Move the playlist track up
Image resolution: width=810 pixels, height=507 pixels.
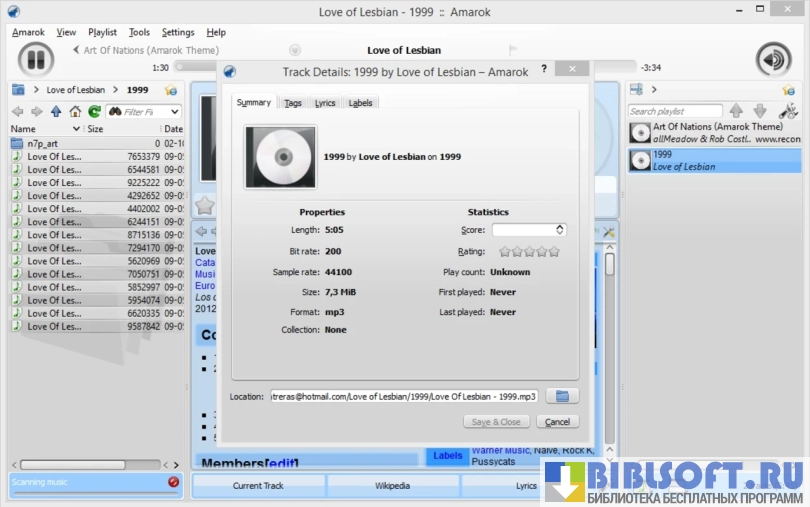(x=736, y=111)
